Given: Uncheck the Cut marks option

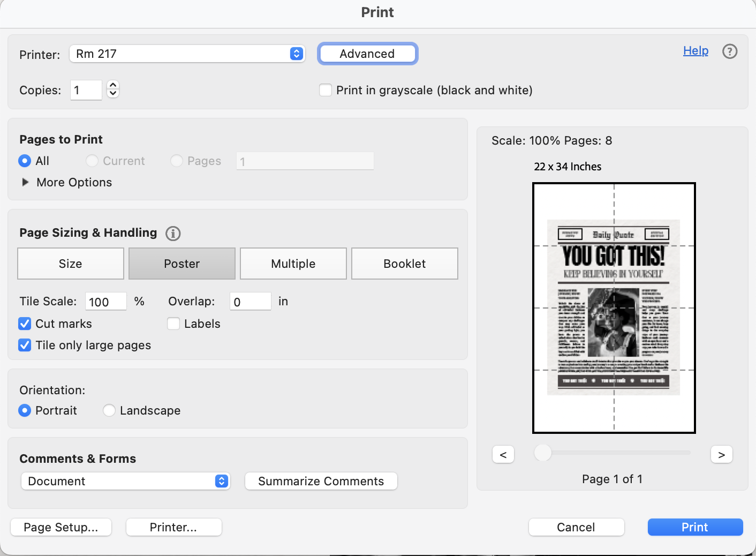Looking at the screenshot, I should (x=25, y=324).
